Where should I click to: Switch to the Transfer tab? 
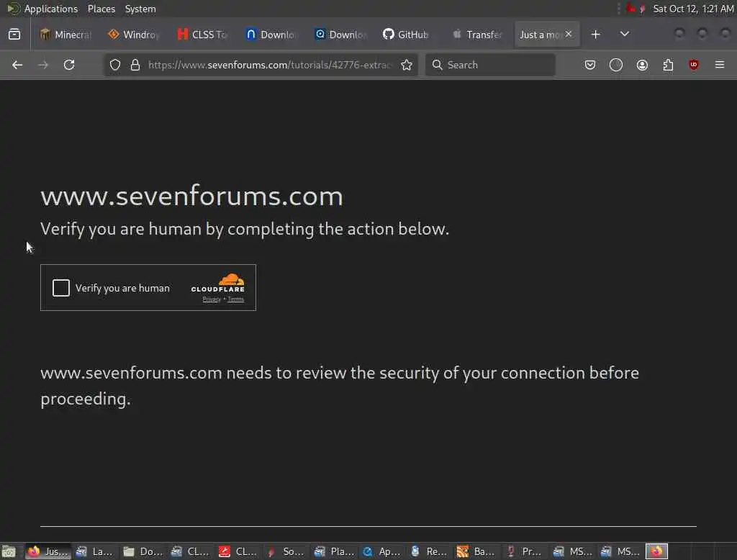coord(476,35)
